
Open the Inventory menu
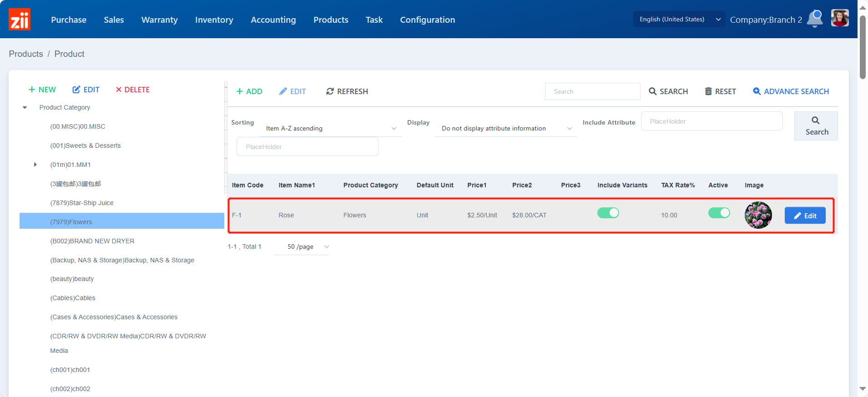(214, 20)
